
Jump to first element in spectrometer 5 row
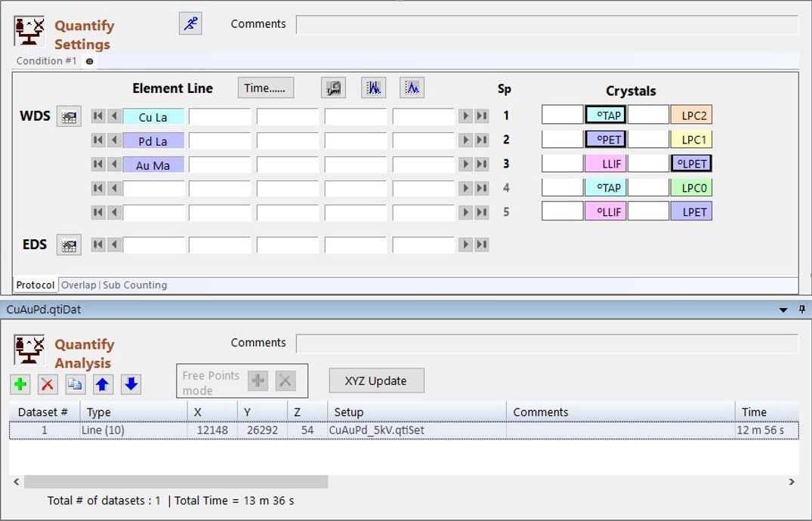tap(98, 212)
